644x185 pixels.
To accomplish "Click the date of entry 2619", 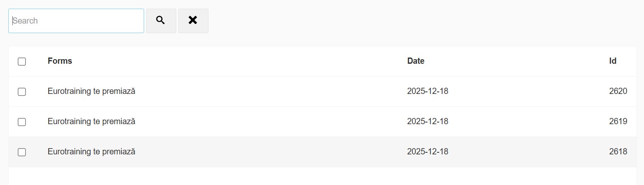I will (427, 121).
